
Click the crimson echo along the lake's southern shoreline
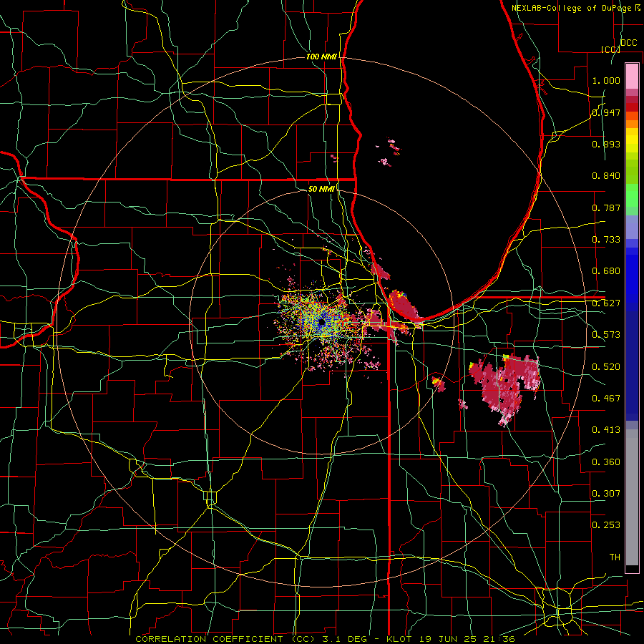tap(404, 305)
